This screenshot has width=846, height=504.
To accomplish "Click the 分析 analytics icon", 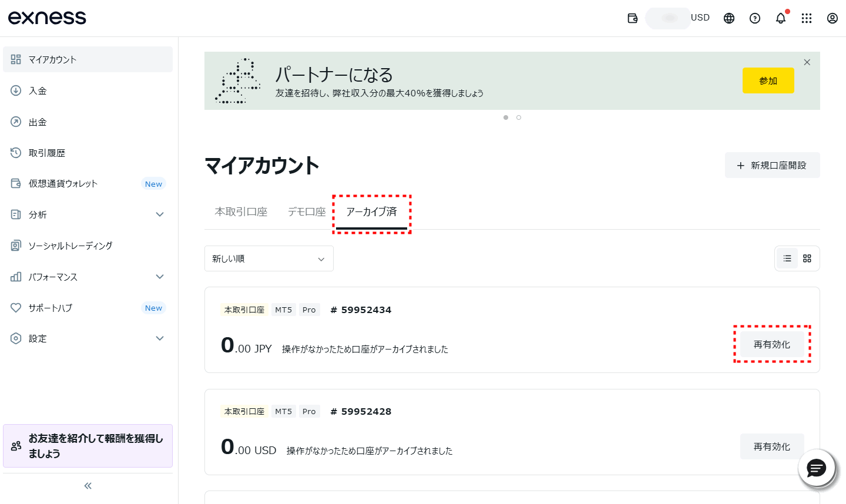I will (16, 214).
